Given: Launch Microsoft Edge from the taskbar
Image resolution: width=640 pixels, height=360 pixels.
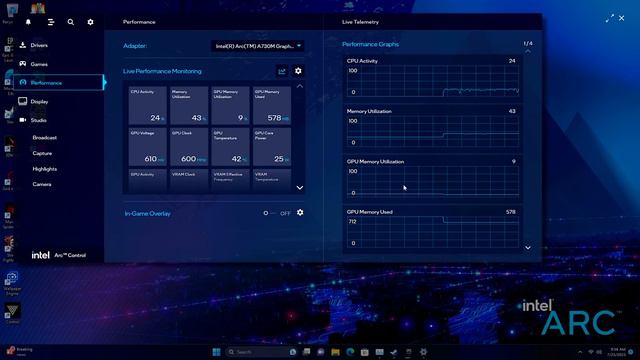Looking at the screenshot, I should 350,352.
